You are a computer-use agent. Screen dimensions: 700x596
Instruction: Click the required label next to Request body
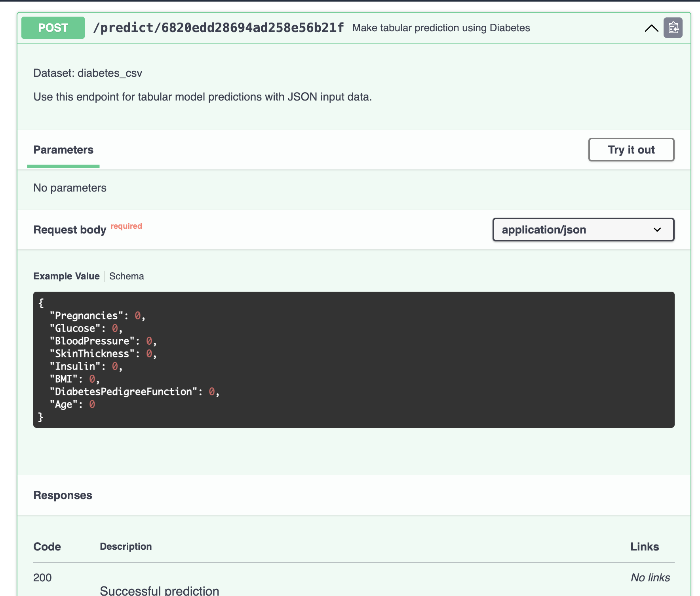[126, 226]
